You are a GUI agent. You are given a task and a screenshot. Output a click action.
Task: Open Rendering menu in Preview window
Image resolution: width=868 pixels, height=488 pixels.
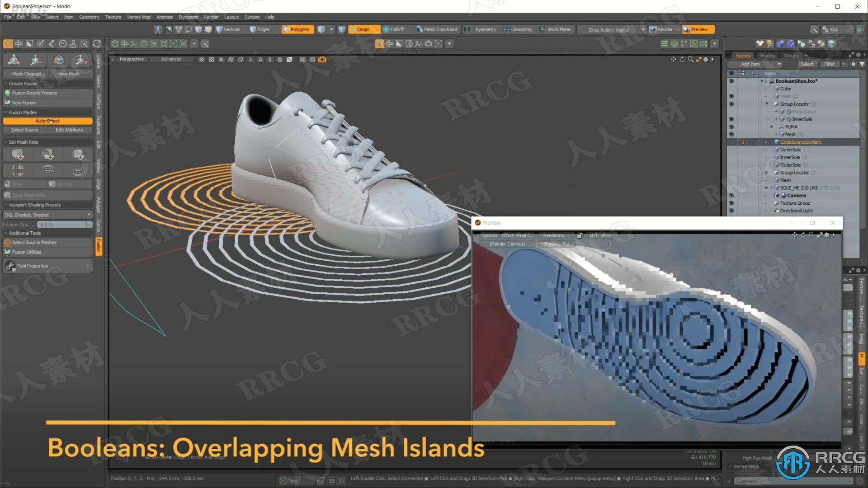(556, 235)
